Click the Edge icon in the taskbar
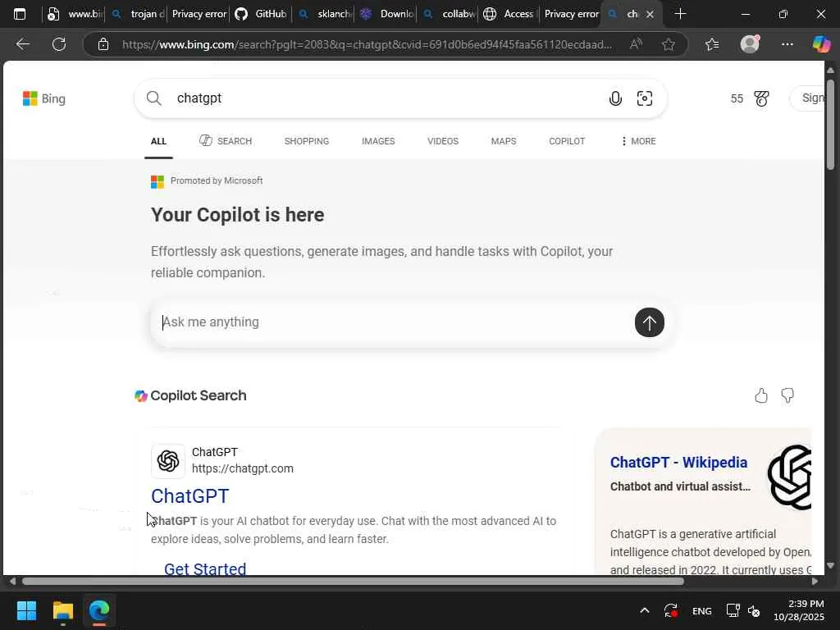840x630 pixels. click(99, 610)
